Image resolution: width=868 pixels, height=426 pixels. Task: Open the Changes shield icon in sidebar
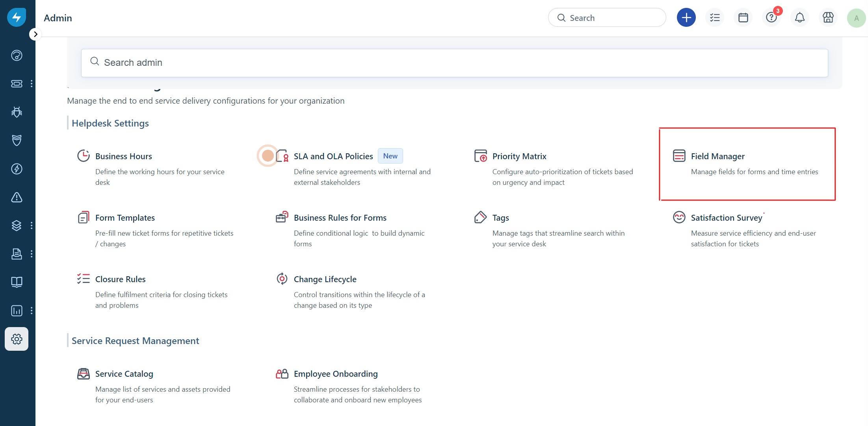point(17,140)
